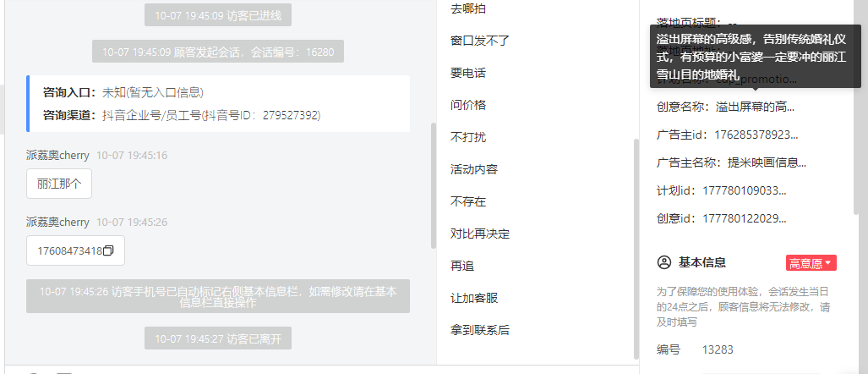Copy phone number using the copy icon
The image size is (868, 374).
point(108,250)
